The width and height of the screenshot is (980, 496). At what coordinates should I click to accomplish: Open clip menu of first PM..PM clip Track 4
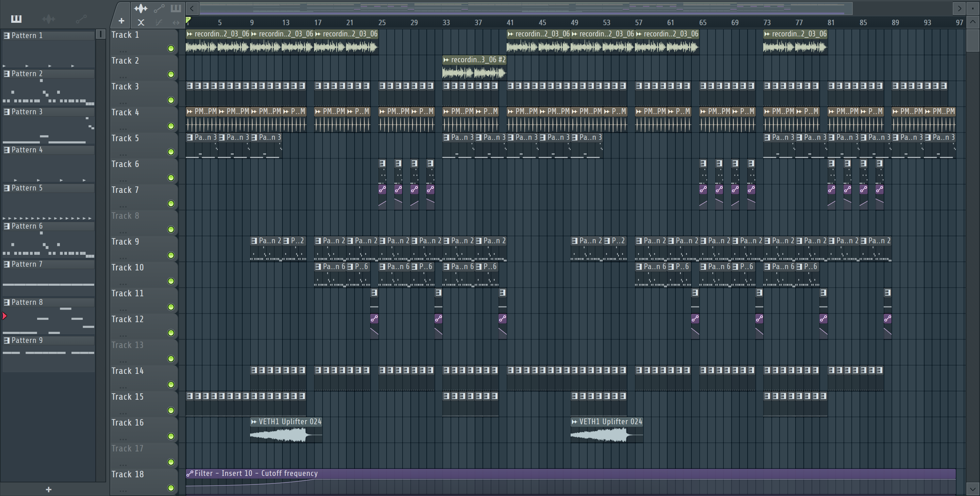tap(190, 112)
